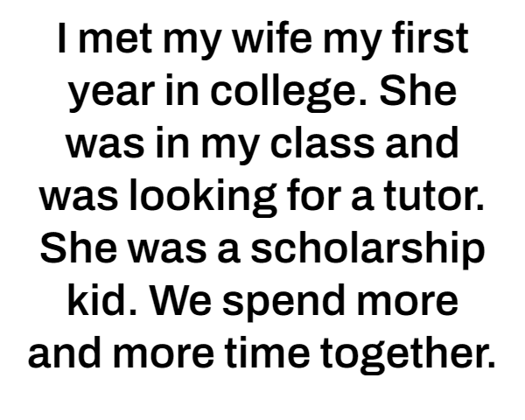Click the leading "I" of the paragraph
525x420 pixels.
coord(61,38)
